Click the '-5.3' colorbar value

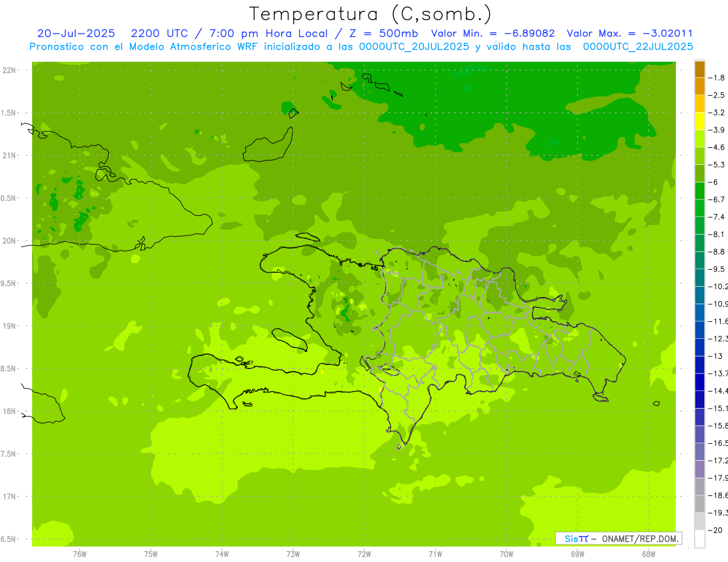pos(718,164)
